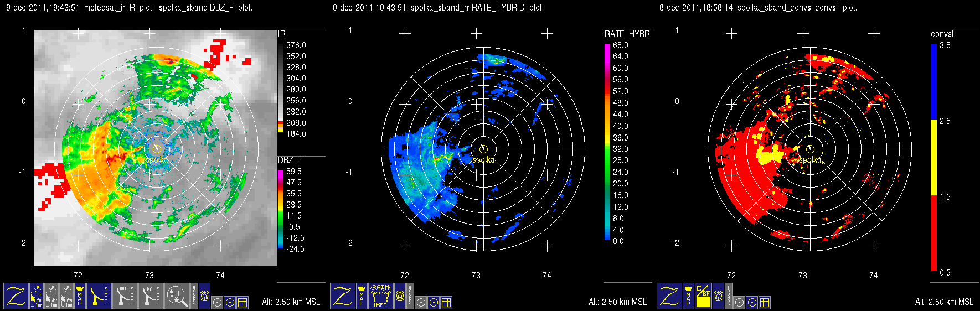Viewport: 980px width, 311px height.
Task: Click the 'spolka' radar label in the convsf plot
Action: point(810,159)
